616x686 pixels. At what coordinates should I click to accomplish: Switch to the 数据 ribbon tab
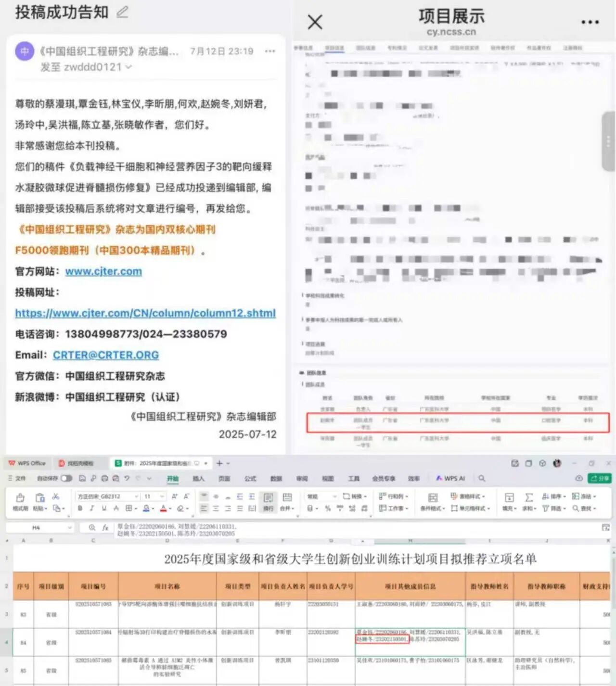pos(276,478)
